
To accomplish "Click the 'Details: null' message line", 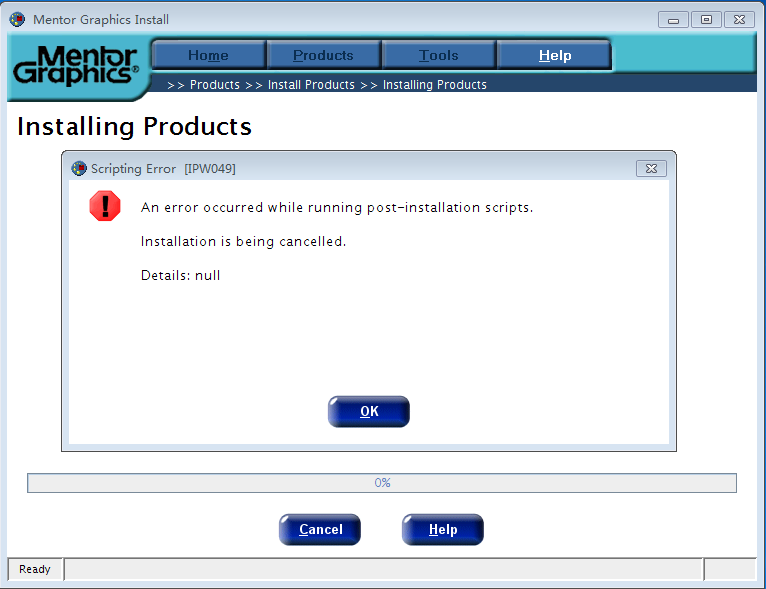I will tap(180, 275).
